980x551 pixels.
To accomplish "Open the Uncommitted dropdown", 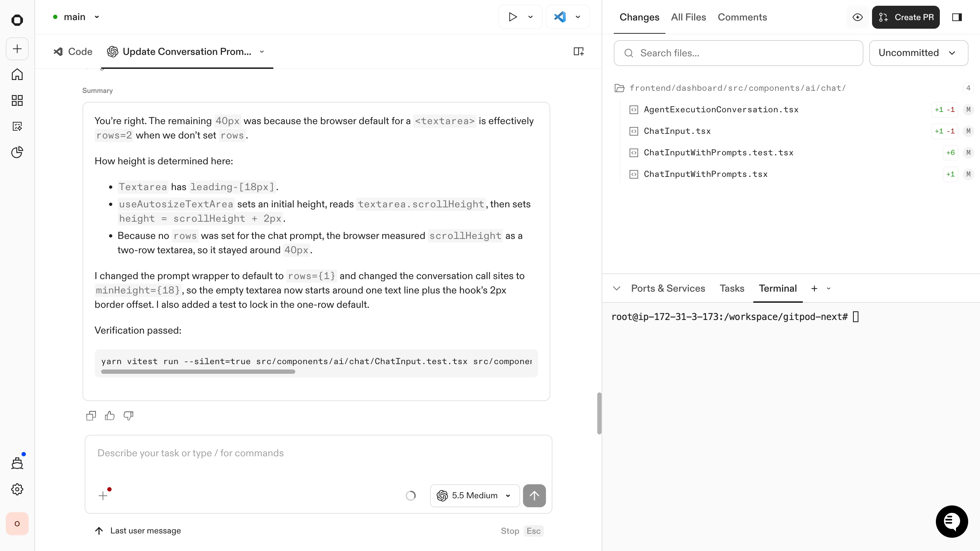I will coord(918,53).
